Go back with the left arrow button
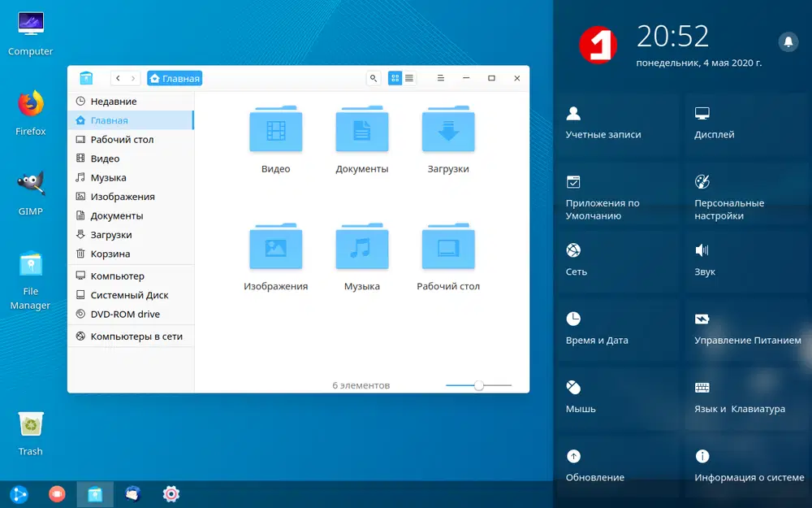 click(118, 78)
